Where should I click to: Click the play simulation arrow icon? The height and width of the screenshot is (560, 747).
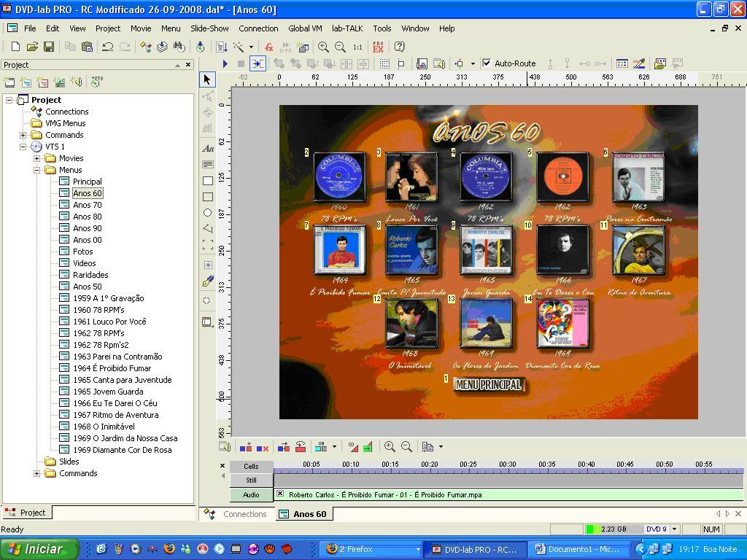225,63
